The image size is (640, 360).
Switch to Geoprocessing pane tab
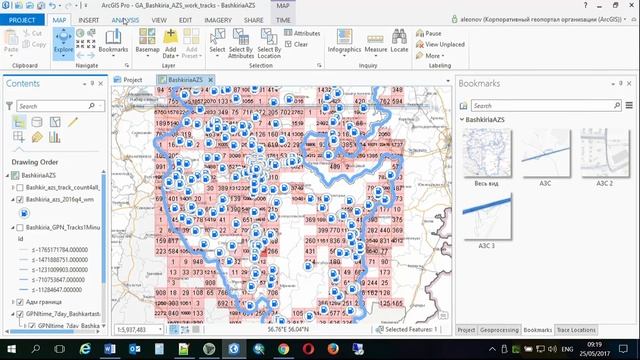(x=499, y=330)
